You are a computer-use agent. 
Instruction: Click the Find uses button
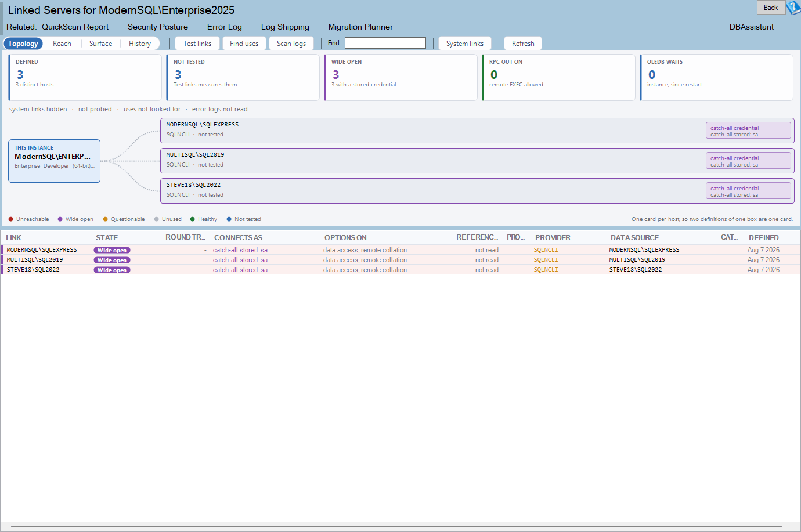(x=244, y=44)
